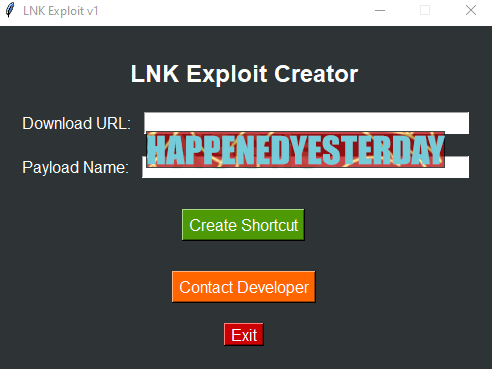Select the 'LNK Exploit Creator' heading text
This screenshot has height=369, width=492.
pyautogui.click(x=244, y=74)
